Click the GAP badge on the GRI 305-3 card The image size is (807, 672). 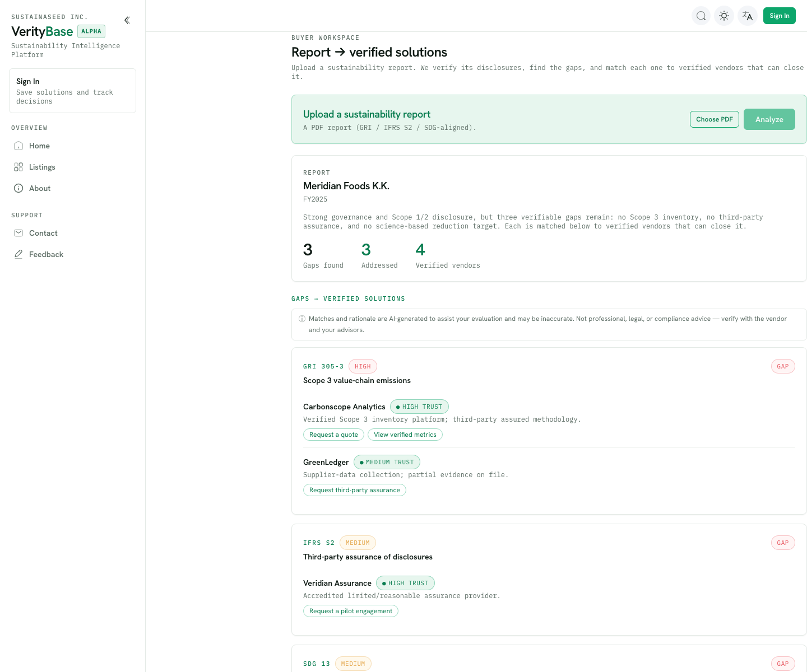click(x=783, y=366)
